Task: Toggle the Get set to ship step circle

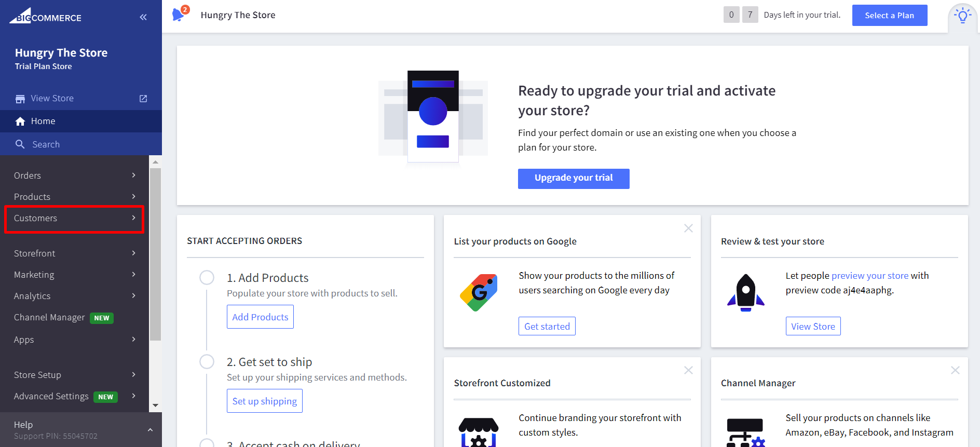Action: coord(207,362)
